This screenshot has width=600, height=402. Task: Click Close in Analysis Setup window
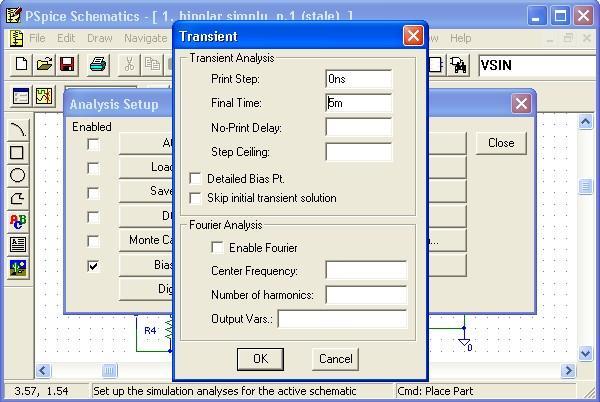tap(501, 143)
